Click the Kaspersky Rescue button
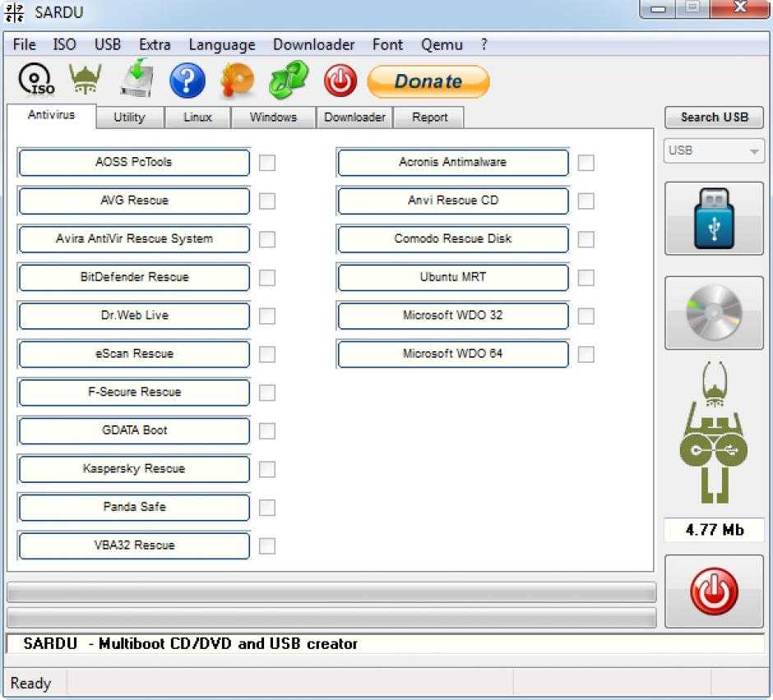Screen dimensions: 773x700 [134, 468]
